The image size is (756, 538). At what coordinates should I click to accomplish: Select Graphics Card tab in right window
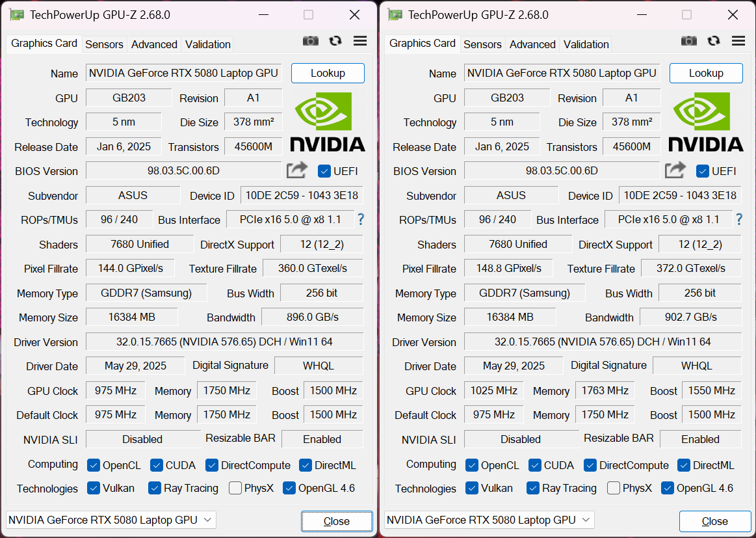click(x=423, y=44)
